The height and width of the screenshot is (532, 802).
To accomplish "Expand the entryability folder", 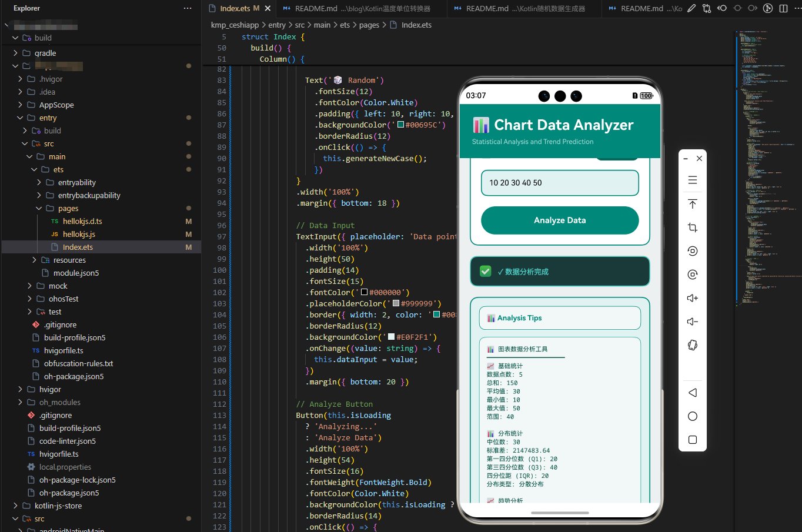I will click(39, 182).
